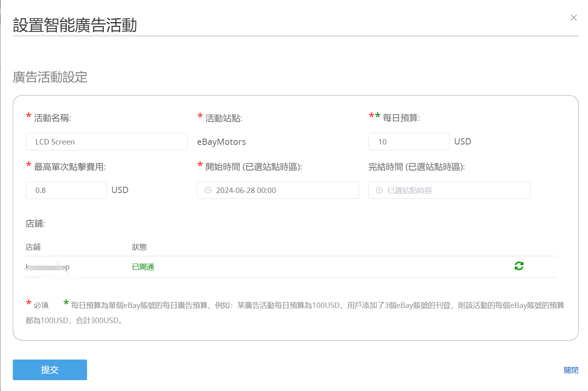Image resolution: width=588 pixels, height=391 pixels.
Task: Click the 完結時間 (已選站點時區) label
Action: (x=417, y=167)
